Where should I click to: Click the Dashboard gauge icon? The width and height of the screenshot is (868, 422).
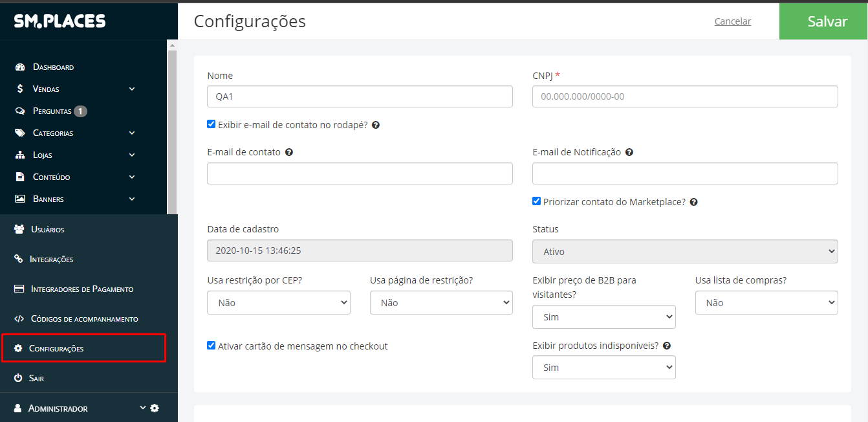(20, 67)
